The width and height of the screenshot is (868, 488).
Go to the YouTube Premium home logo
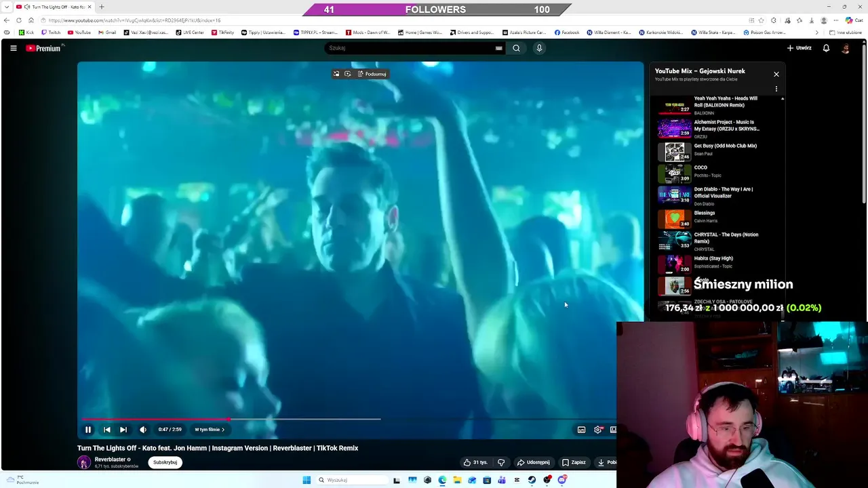[x=44, y=48]
